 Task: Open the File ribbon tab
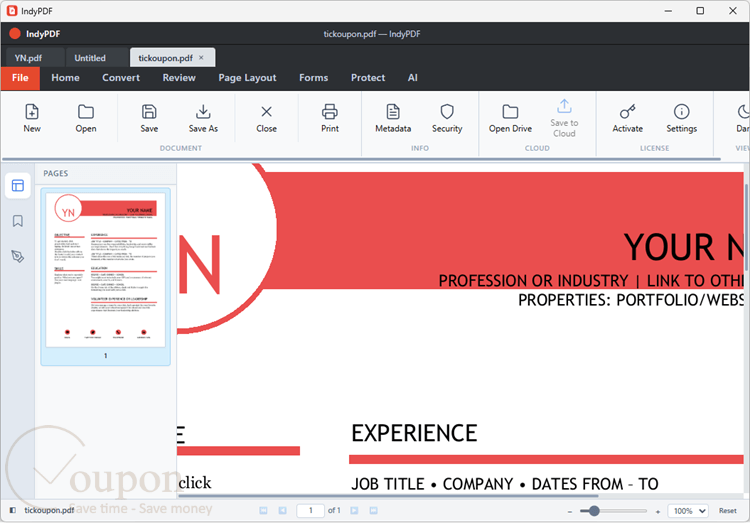pos(20,78)
